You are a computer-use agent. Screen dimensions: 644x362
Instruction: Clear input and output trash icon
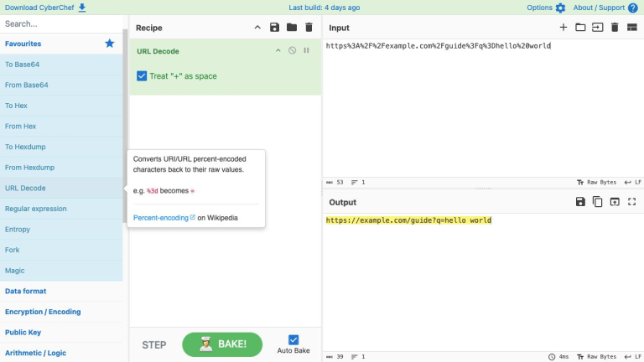click(615, 28)
